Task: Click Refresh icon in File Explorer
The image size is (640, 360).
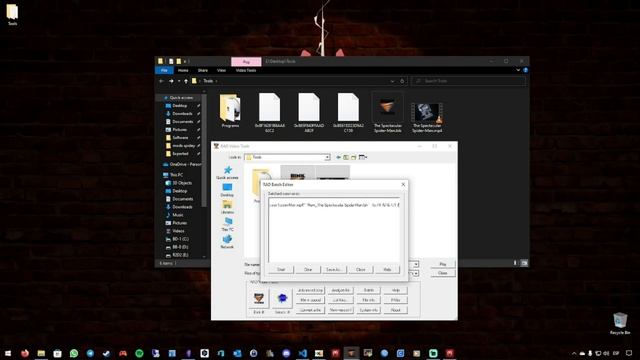Action: click(402, 81)
